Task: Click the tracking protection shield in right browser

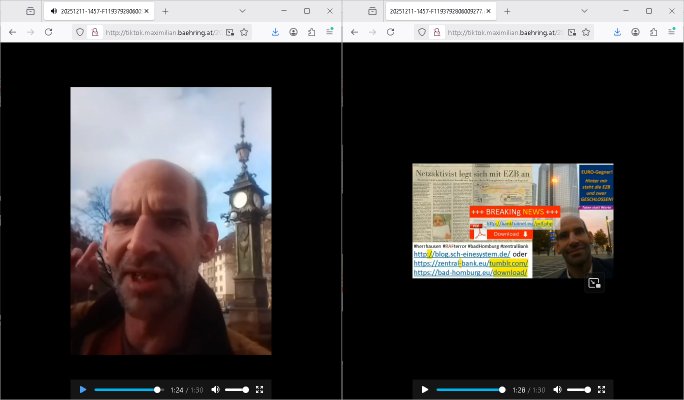Action: point(421,32)
